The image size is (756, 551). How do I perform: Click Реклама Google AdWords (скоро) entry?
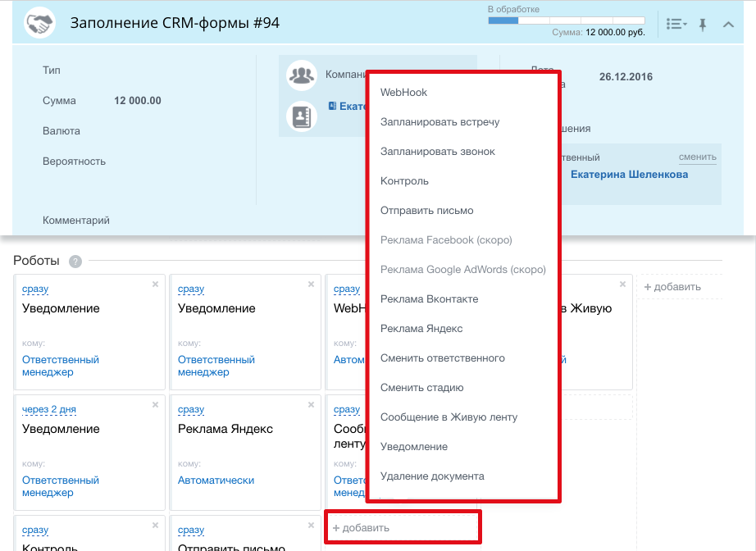pos(462,270)
